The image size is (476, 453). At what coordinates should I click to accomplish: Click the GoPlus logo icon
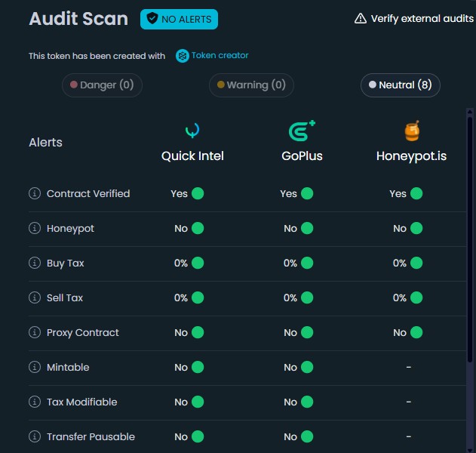tap(302, 131)
